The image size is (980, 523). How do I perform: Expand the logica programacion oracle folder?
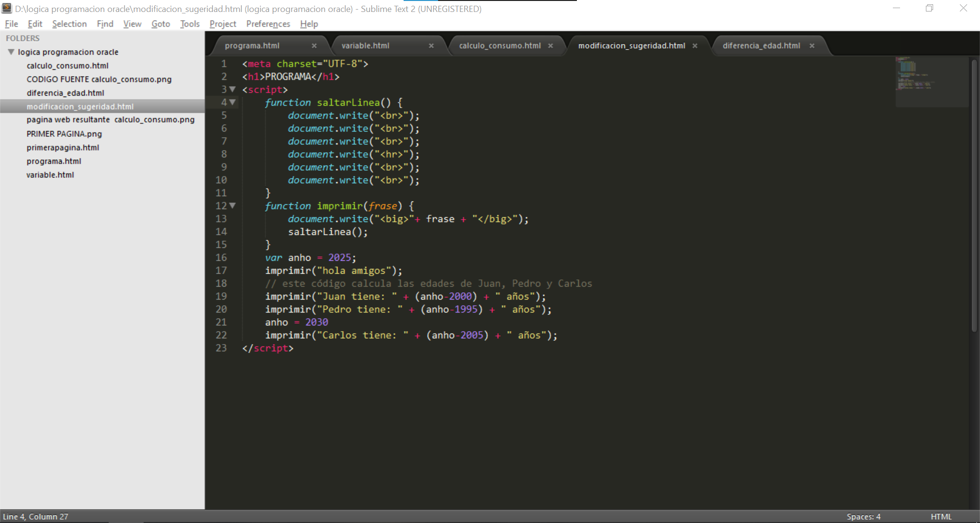click(x=11, y=51)
